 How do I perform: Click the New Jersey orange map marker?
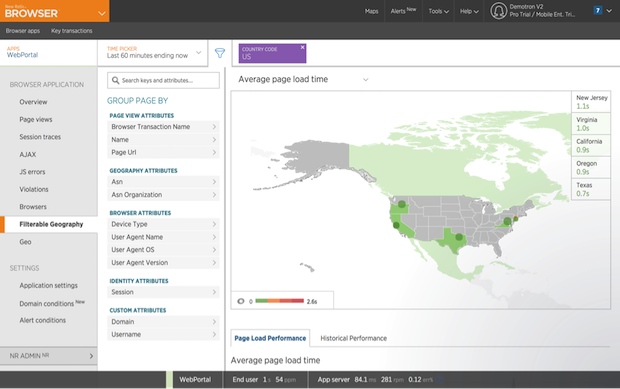pyautogui.click(x=516, y=218)
